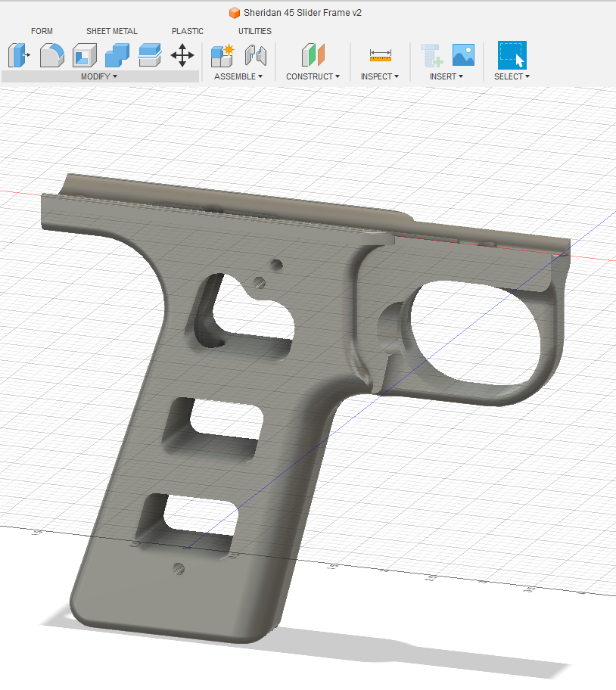Select the Offset Face tool icon
616x690 pixels.
coord(150,55)
